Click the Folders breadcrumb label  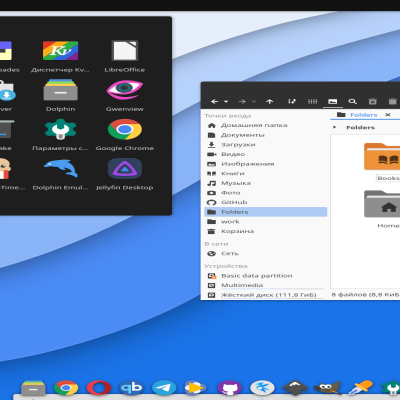tap(360, 127)
